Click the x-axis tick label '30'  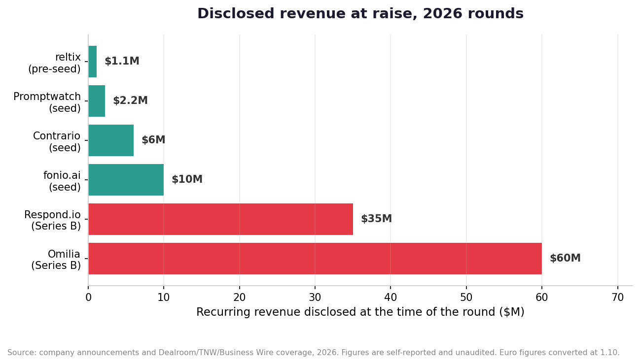pyautogui.click(x=315, y=298)
